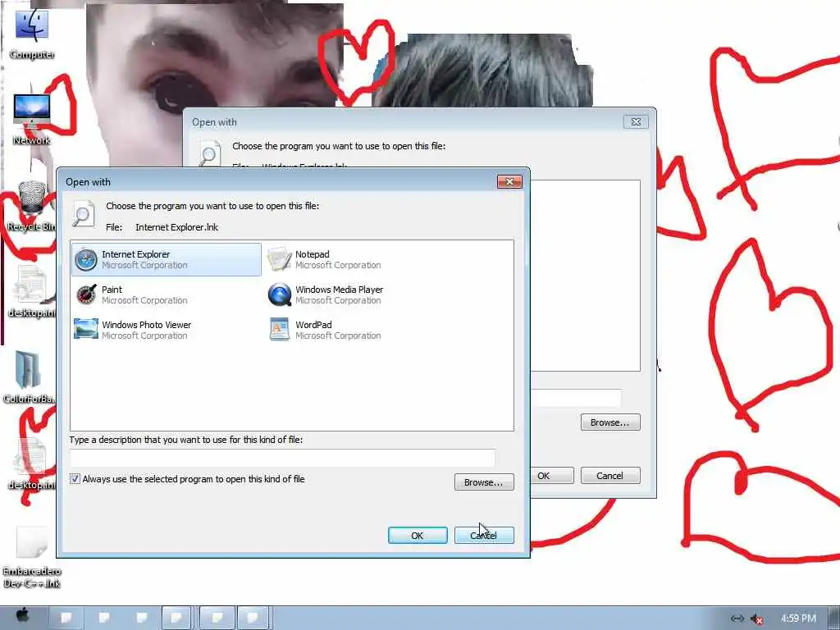Image resolution: width=840 pixels, height=630 pixels.
Task: Open the Computer desktop icon
Action: coord(32,33)
